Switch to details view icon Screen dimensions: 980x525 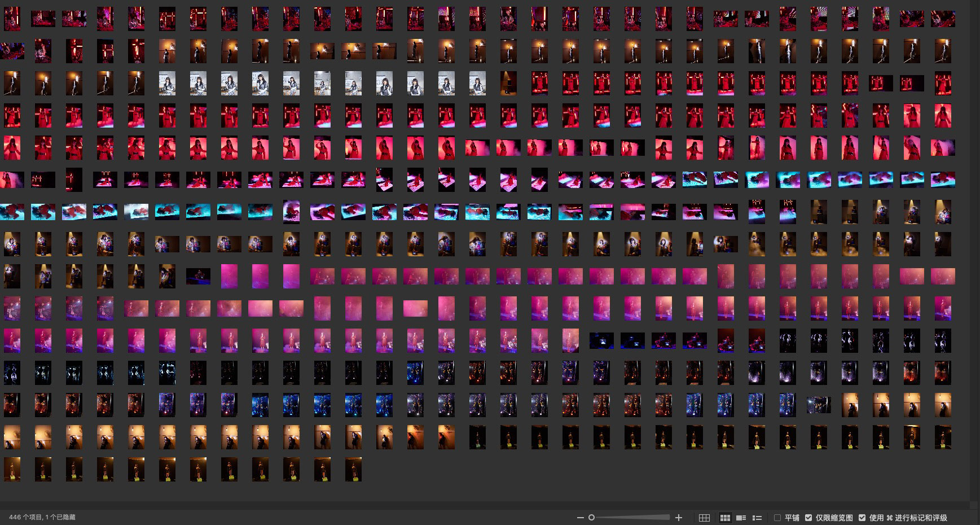(741, 518)
